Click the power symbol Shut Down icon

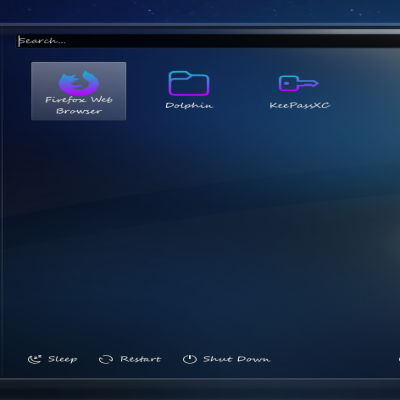[x=190, y=359]
